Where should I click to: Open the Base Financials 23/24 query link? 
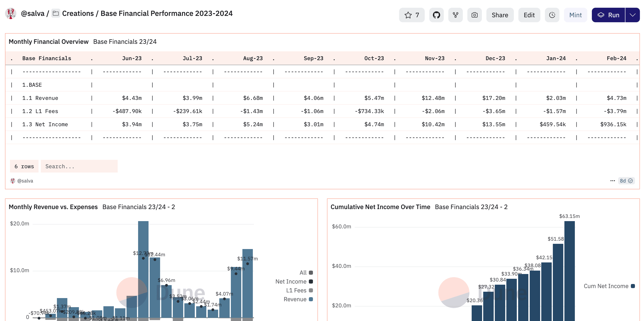point(125,42)
